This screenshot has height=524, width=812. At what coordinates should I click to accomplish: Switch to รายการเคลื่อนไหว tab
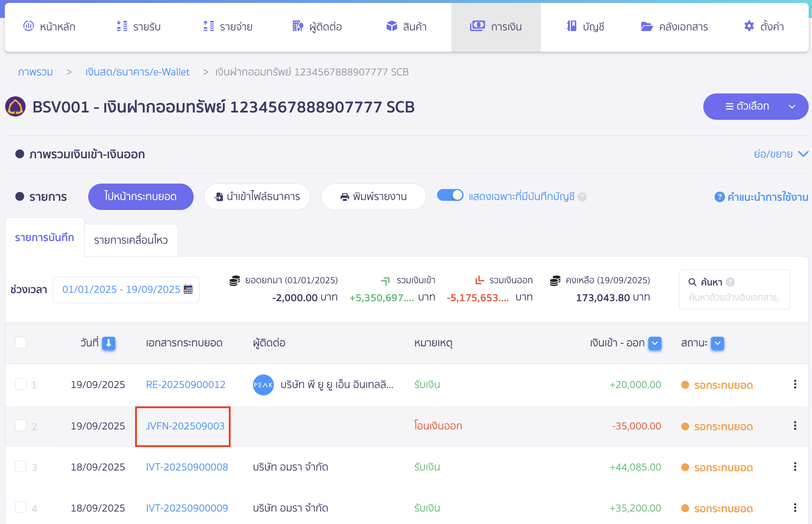pyautogui.click(x=131, y=240)
